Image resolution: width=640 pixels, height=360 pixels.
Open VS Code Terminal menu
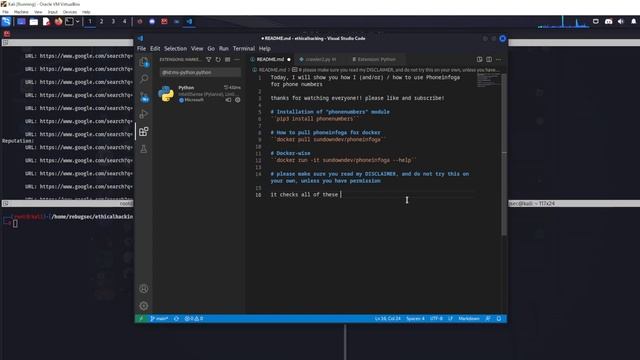(244, 49)
